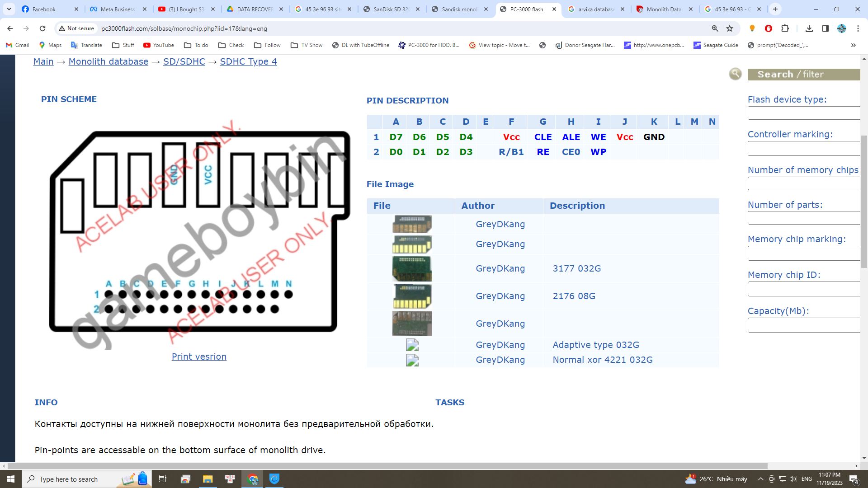The height and width of the screenshot is (488, 868).
Task: Open volume control in system tray
Action: pyautogui.click(x=793, y=479)
